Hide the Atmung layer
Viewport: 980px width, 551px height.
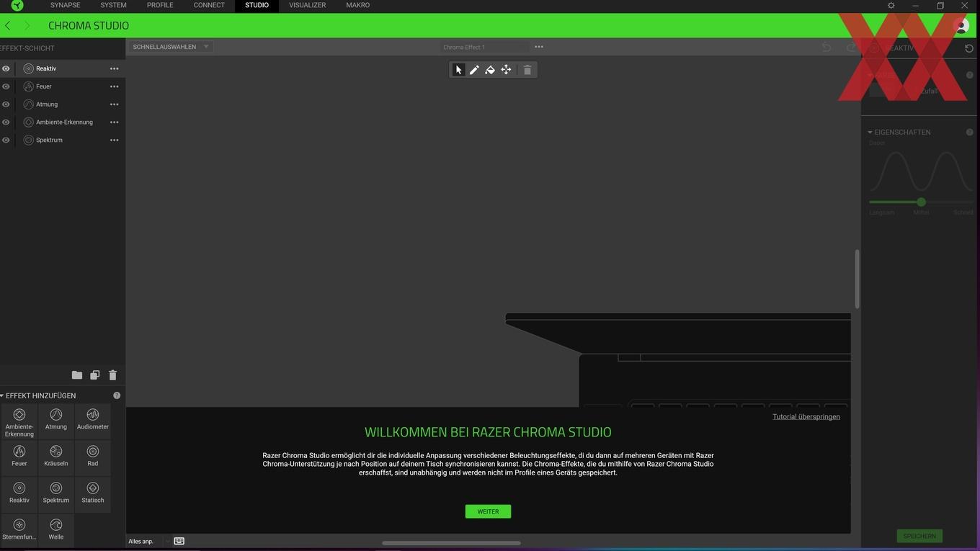tap(6, 104)
